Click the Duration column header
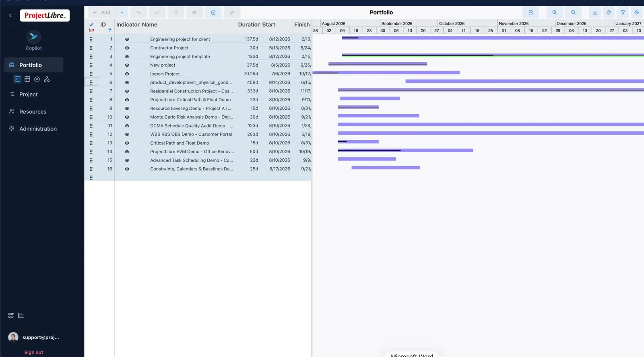The image size is (644, 357). 249,25
